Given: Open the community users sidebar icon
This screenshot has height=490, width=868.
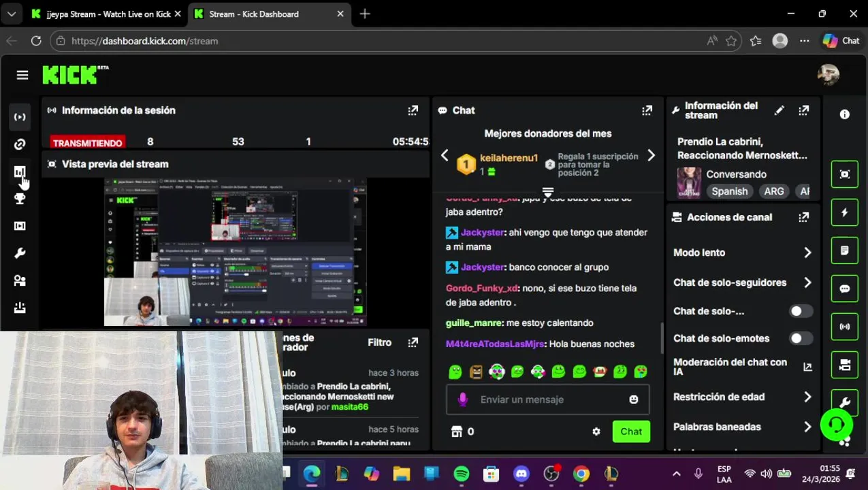Looking at the screenshot, I should pyautogui.click(x=20, y=280).
